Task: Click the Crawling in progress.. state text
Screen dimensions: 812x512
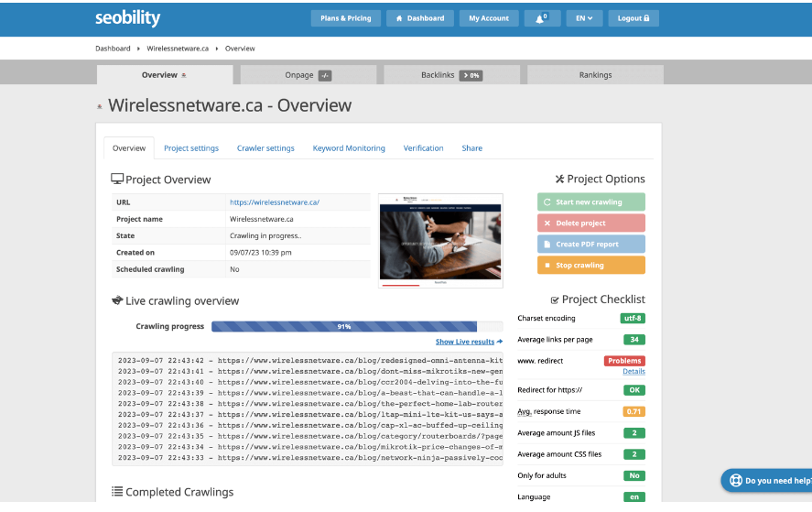Action: coord(265,235)
